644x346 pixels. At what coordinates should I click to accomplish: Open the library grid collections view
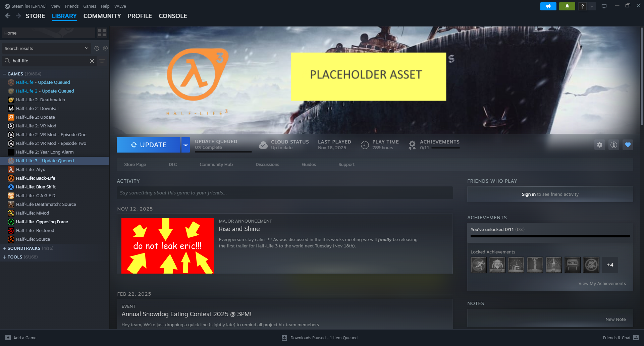point(102,33)
